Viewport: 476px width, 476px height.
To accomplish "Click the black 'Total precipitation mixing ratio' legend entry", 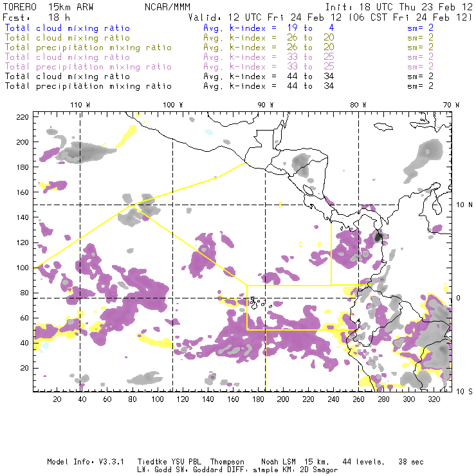I will tap(88, 86).
